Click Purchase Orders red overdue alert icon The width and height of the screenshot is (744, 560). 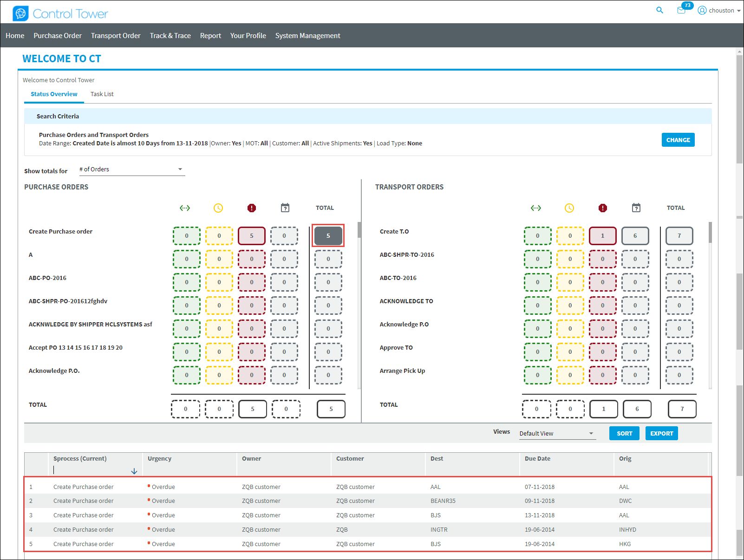[252, 208]
